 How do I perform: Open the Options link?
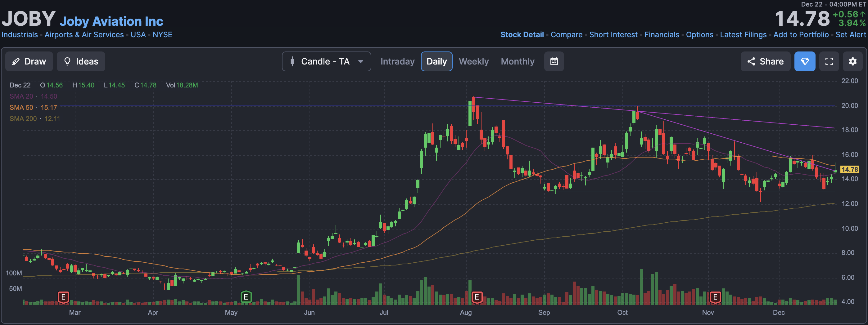click(699, 35)
